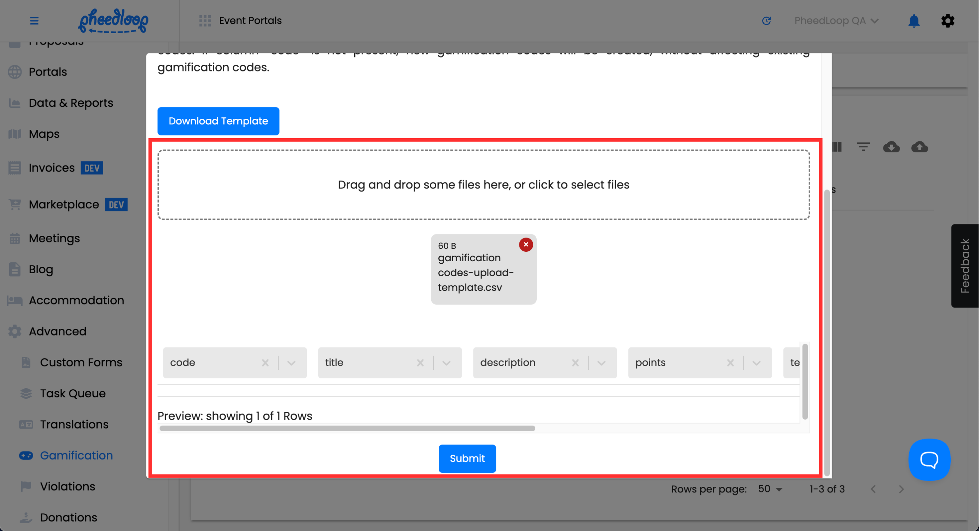The image size is (980, 531).
Task: Expand the code column dropdown
Action: coord(291,363)
